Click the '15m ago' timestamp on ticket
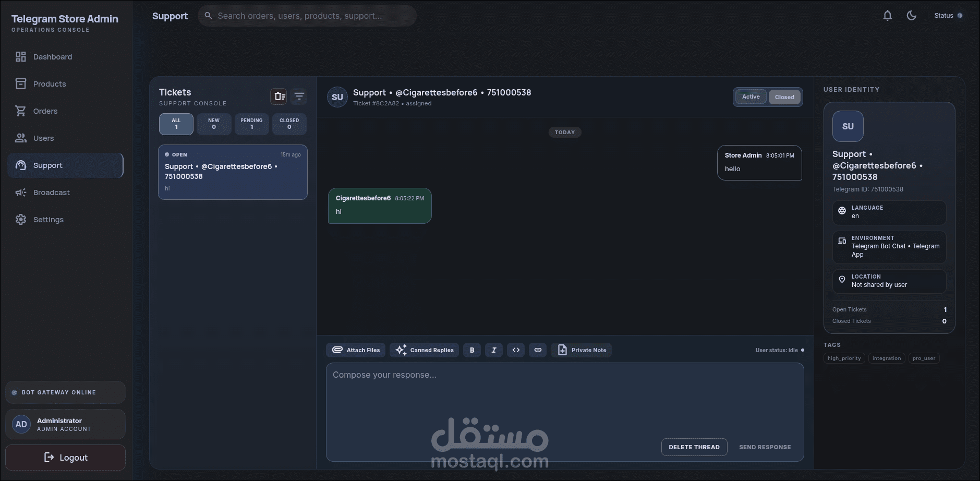Viewport: 980px width, 481px height. (x=291, y=154)
